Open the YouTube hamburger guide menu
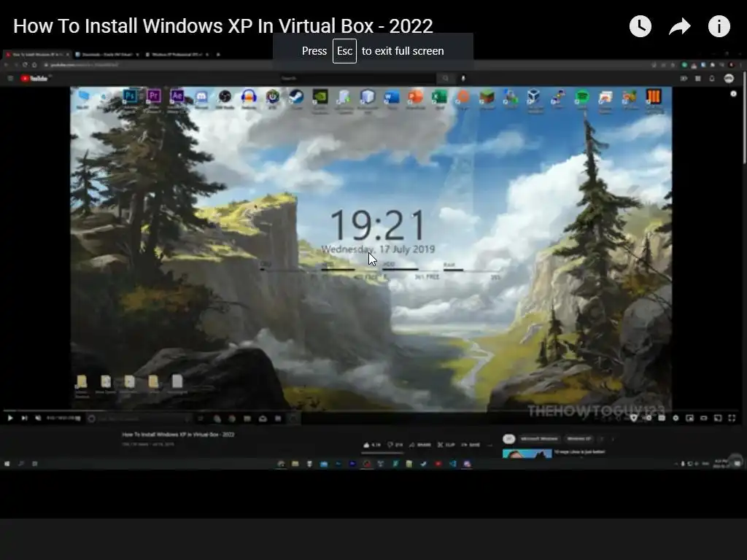Viewport: 747px width, 560px height. pos(10,79)
